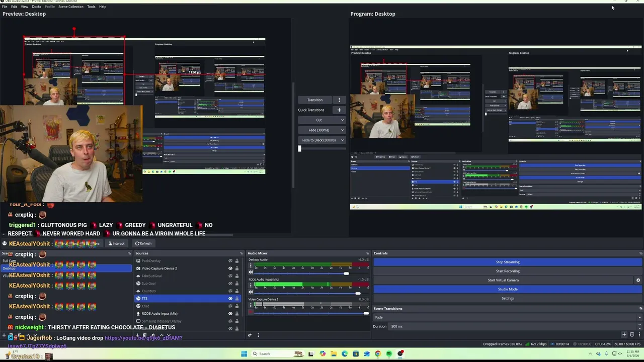Remove the scene transition trash icon
644x362 pixels.
tap(632, 334)
